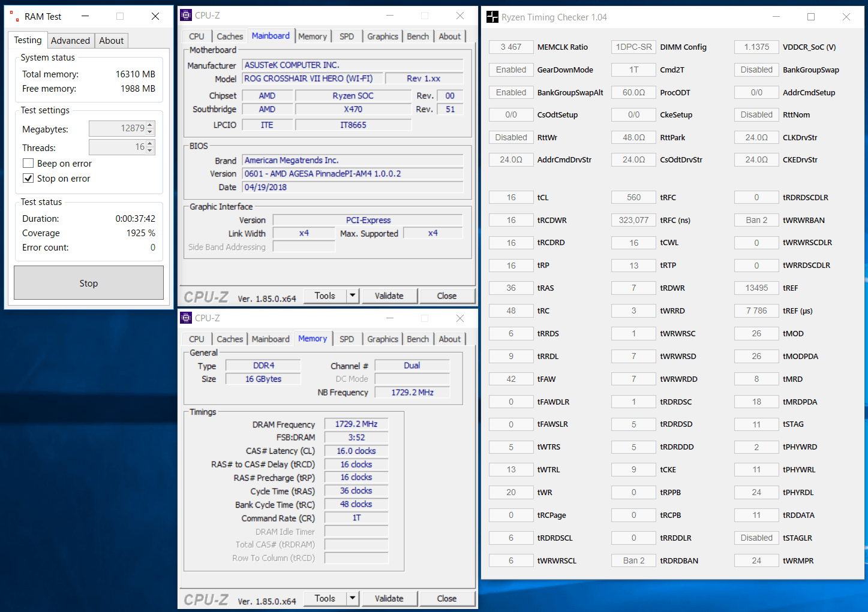Click the ProcODT value 60.0Ω
Screen dimensions: 868x612
point(633,92)
